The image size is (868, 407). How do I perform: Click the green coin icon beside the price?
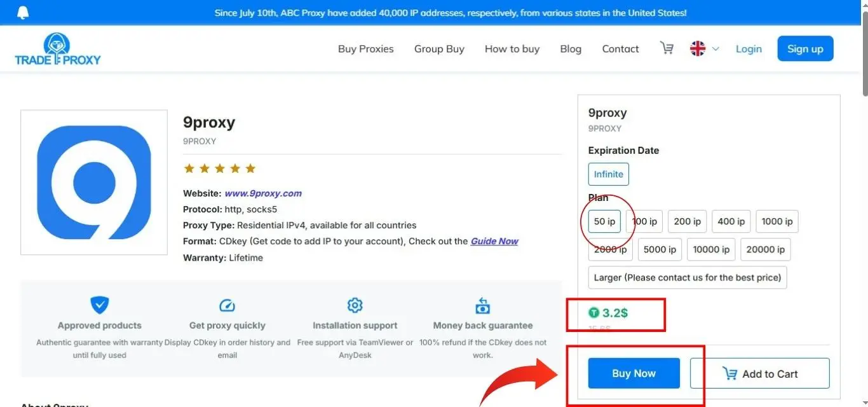coord(593,312)
